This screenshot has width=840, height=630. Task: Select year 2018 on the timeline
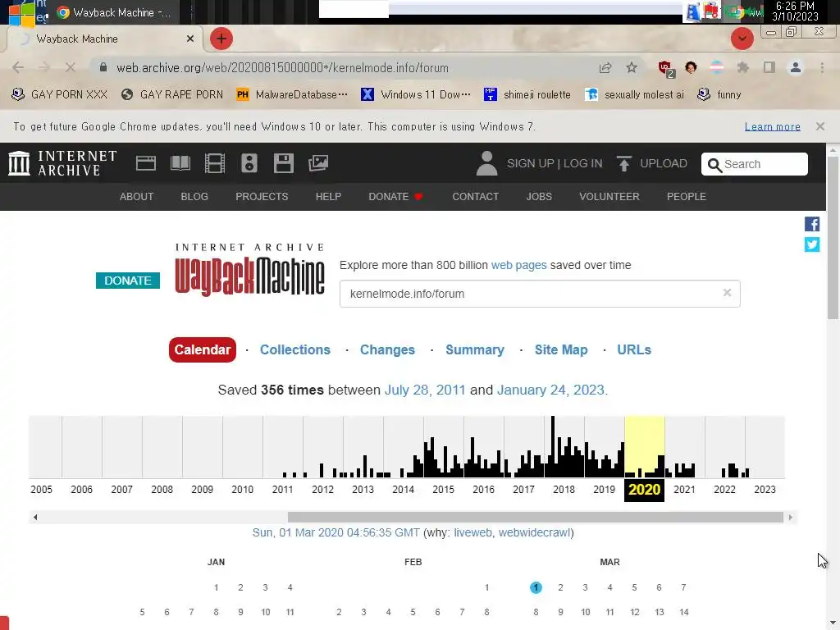pyautogui.click(x=564, y=490)
